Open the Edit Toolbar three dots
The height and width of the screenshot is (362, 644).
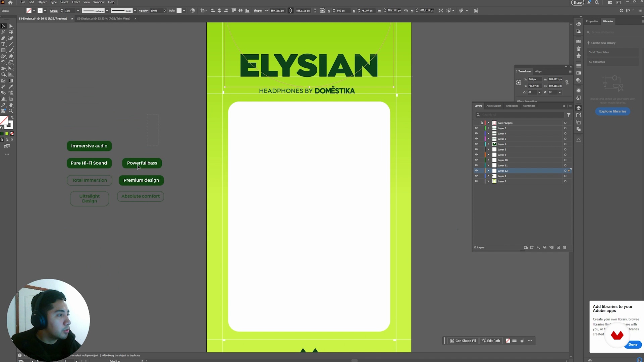7,154
